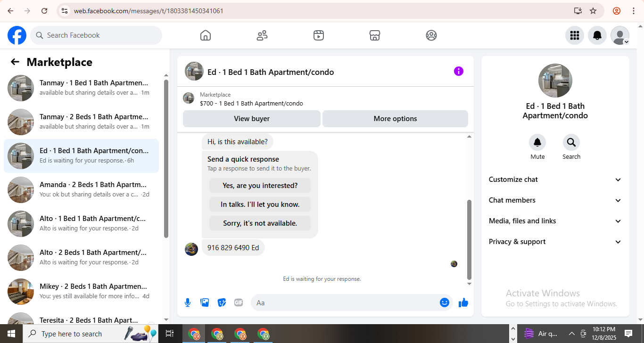
Task: Click Ed's avatar beside the phone number message
Action: pyautogui.click(x=191, y=249)
